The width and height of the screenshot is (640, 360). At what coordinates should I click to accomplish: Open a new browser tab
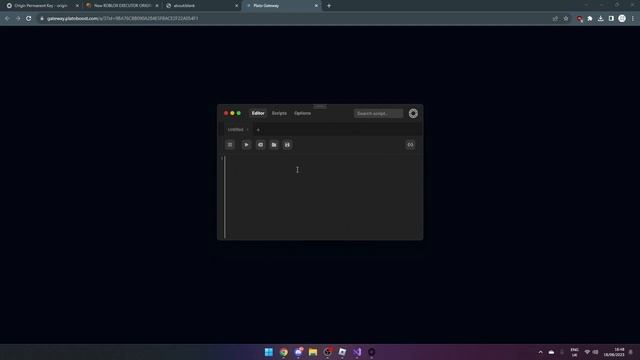(x=329, y=6)
